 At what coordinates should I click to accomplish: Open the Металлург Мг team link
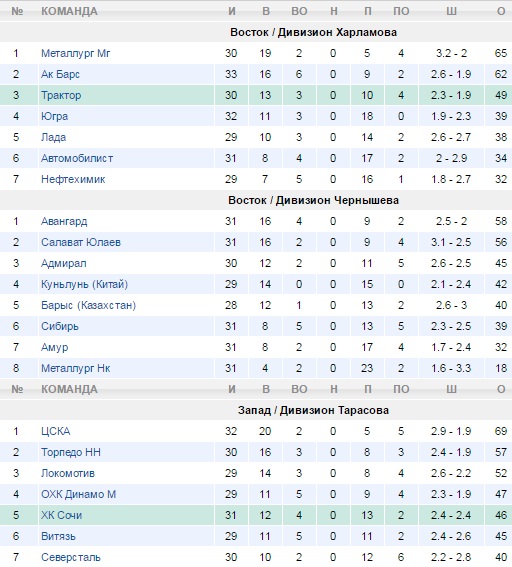coord(75,54)
